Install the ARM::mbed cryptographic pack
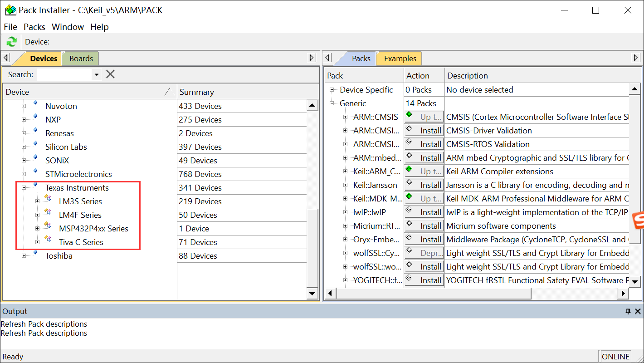 (x=424, y=158)
